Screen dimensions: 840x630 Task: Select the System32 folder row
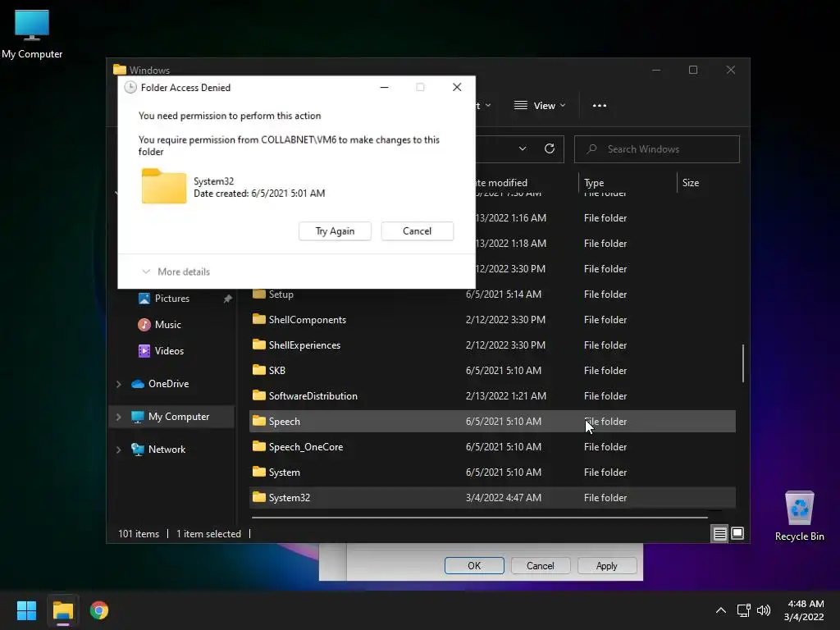(492, 498)
